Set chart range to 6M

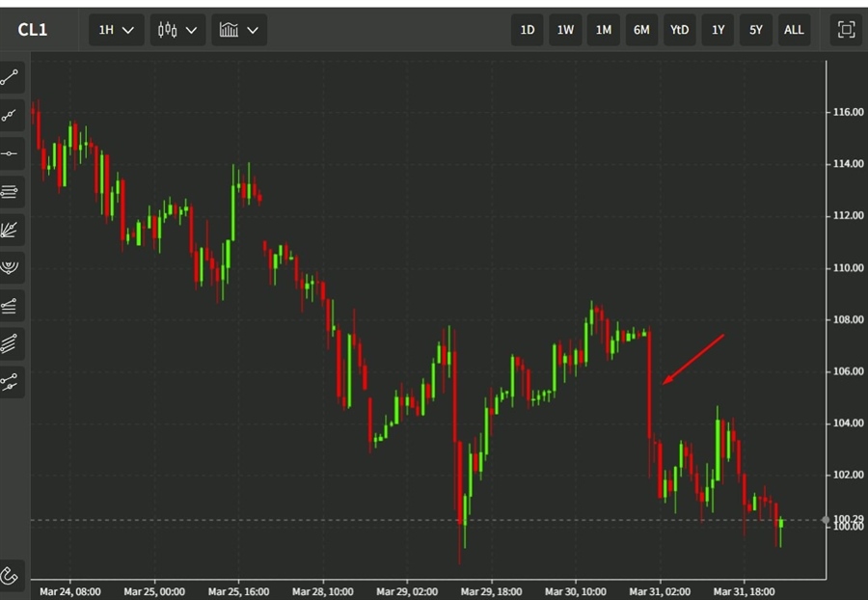coord(641,30)
